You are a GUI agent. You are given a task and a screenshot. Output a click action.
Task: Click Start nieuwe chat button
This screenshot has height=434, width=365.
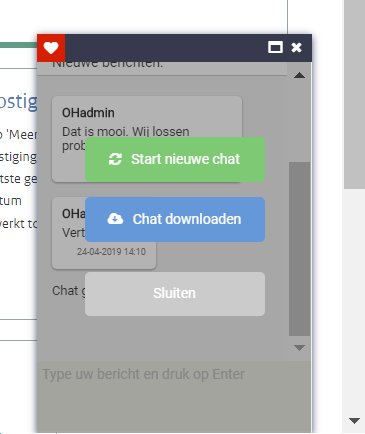175,159
